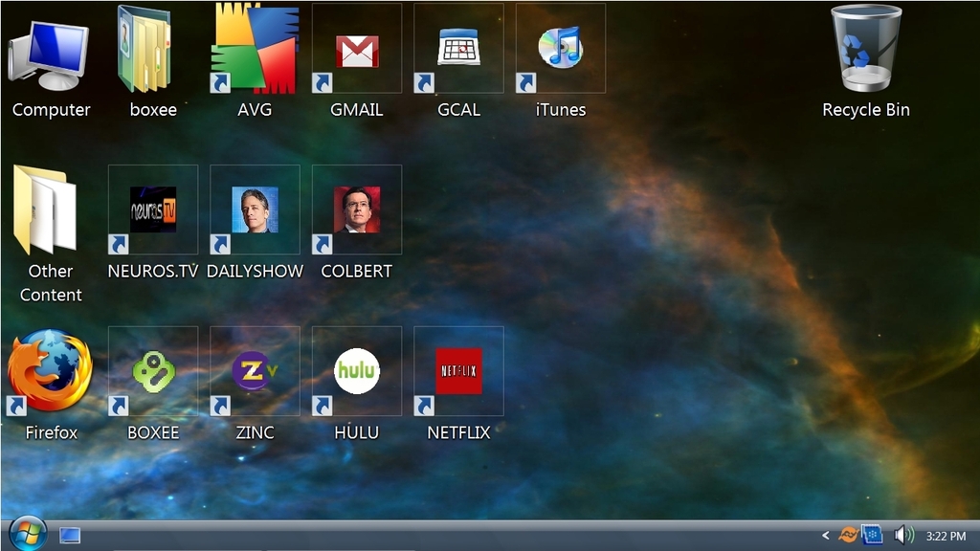Open the Windows Start menu orb

(28, 534)
